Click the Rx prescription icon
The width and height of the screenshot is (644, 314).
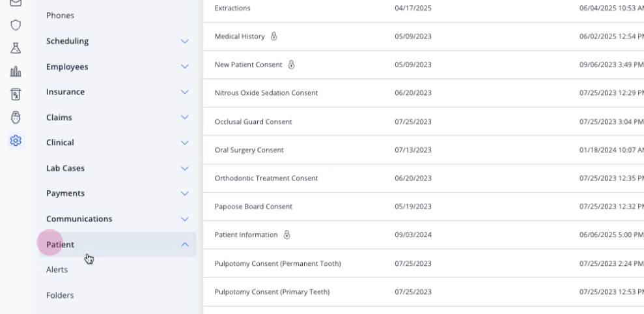click(16, 94)
